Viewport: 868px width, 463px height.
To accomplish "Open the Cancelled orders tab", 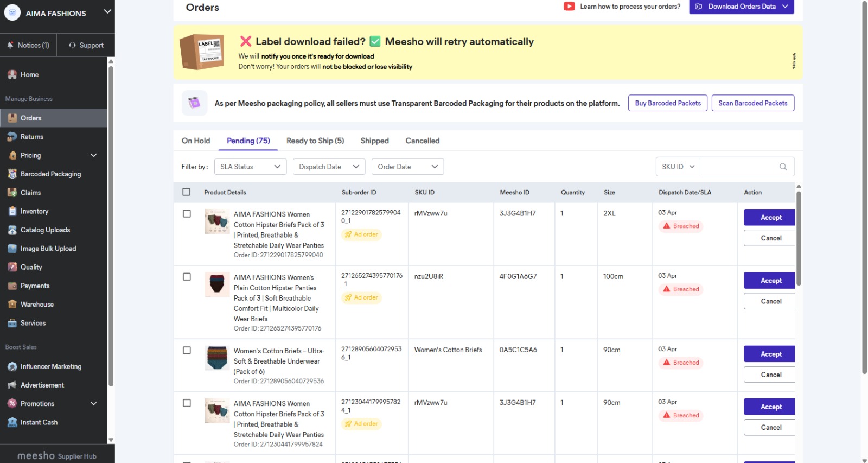I will 422,141.
